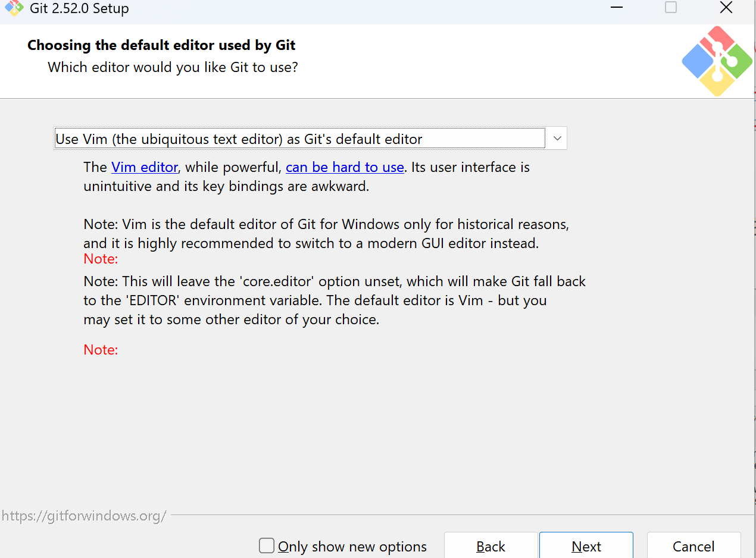Select the 'Use Vim' combo box field
Image resolution: width=756 pixels, height=558 pixels.
coord(310,139)
